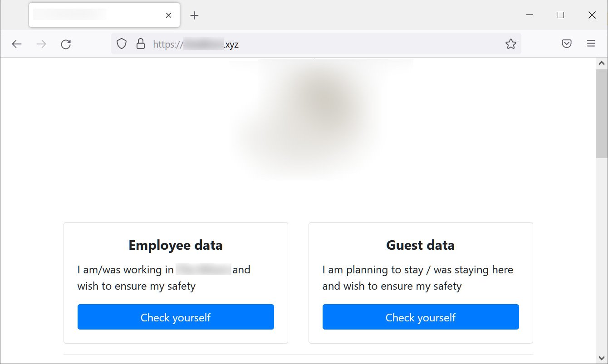Check yourself under Guest data
The width and height of the screenshot is (608, 364).
coord(421,317)
